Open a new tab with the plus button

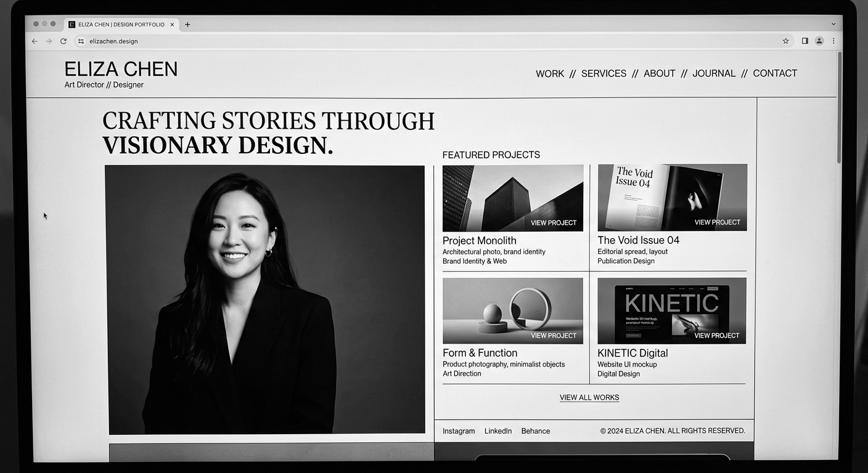187,25
